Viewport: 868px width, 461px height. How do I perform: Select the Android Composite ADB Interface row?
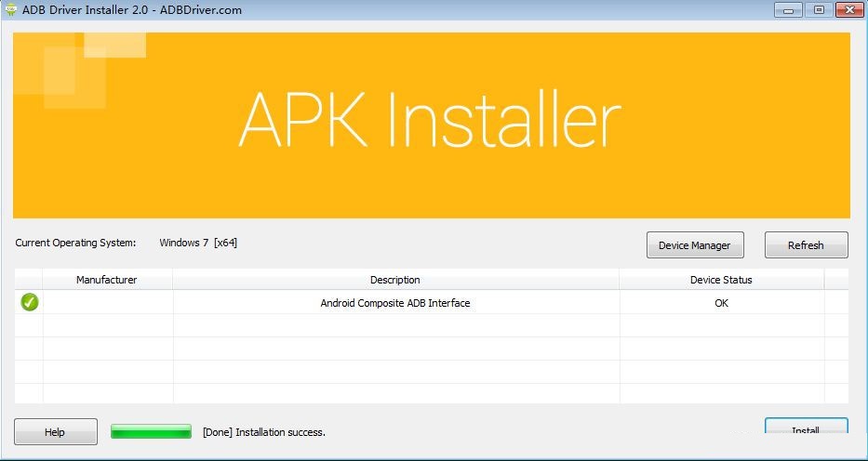point(395,303)
